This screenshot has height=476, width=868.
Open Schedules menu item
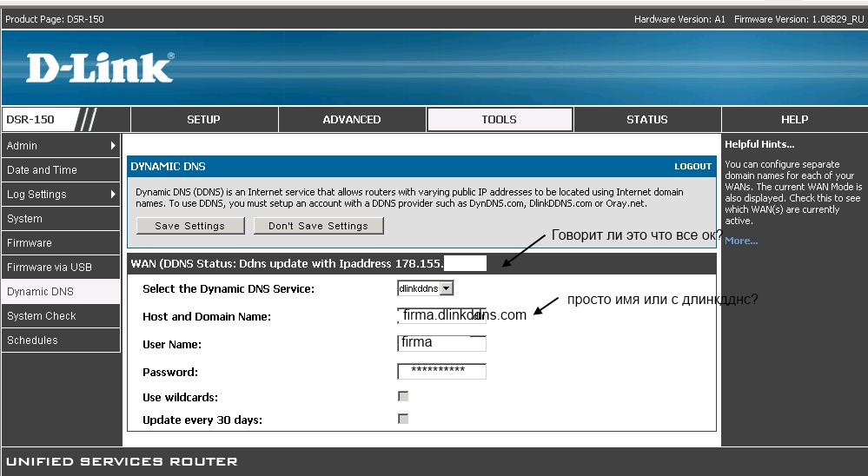[x=61, y=340]
